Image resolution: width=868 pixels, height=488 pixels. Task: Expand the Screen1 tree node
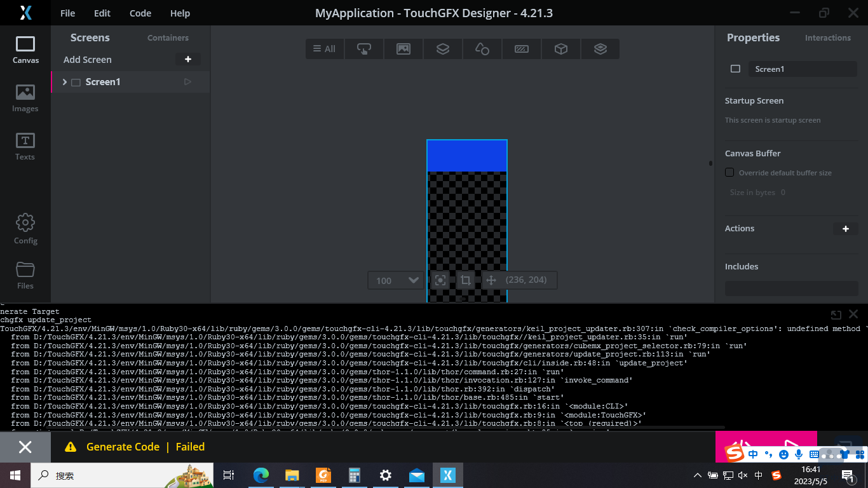point(65,82)
